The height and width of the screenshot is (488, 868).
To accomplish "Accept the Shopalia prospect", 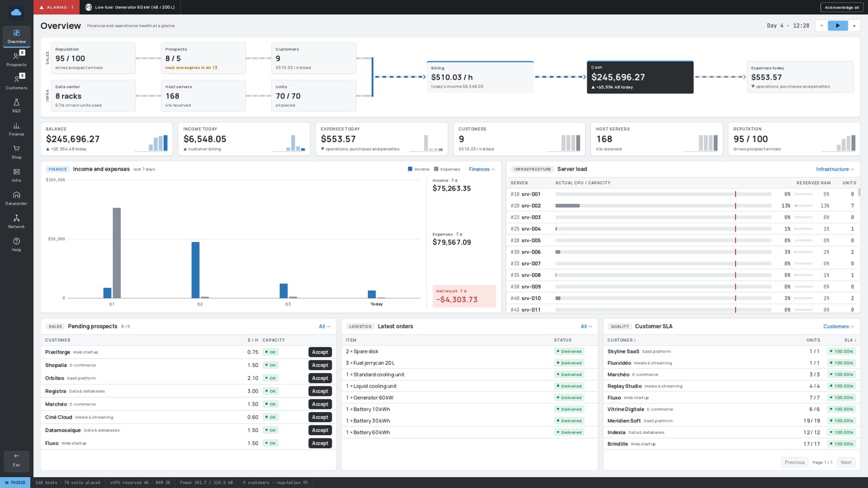I will click(320, 365).
